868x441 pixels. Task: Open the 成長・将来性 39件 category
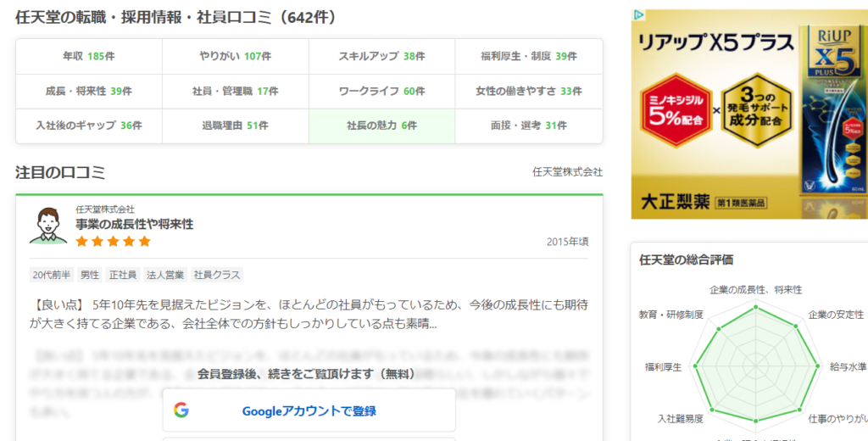click(88, 91)
